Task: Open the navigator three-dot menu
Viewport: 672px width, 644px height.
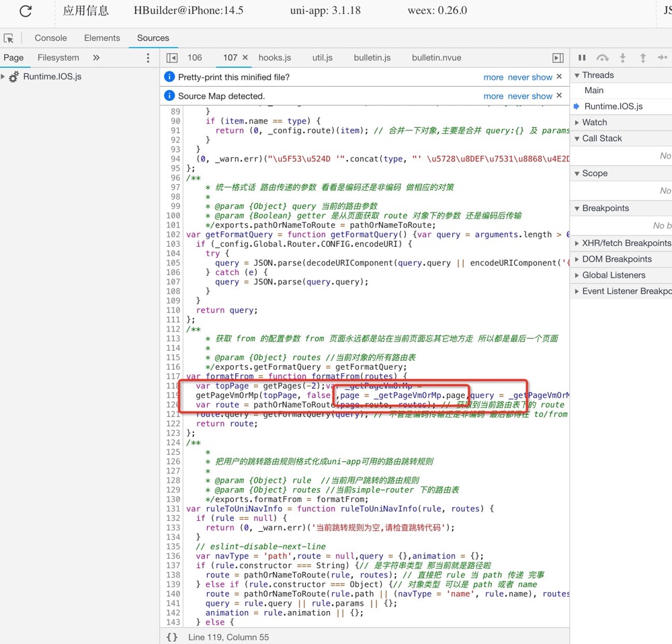Action: (149, 58)
